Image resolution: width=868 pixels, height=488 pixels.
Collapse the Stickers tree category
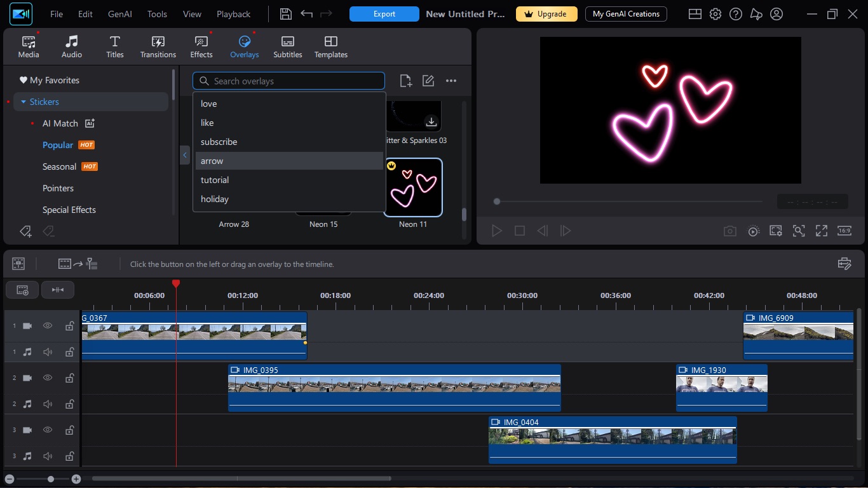click(24, 102)
